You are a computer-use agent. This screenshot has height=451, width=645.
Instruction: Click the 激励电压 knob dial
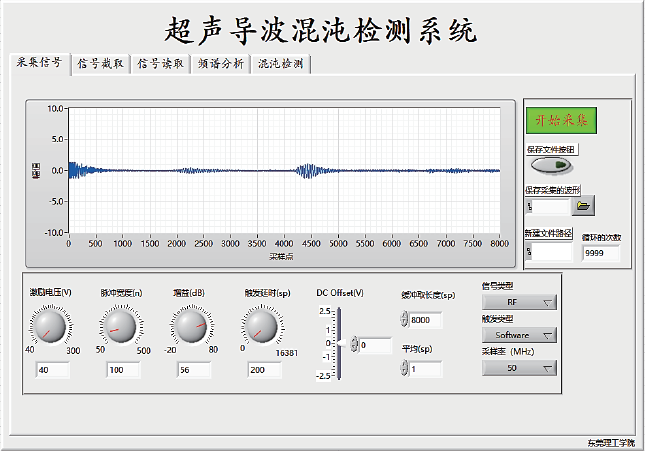(48, 325)
